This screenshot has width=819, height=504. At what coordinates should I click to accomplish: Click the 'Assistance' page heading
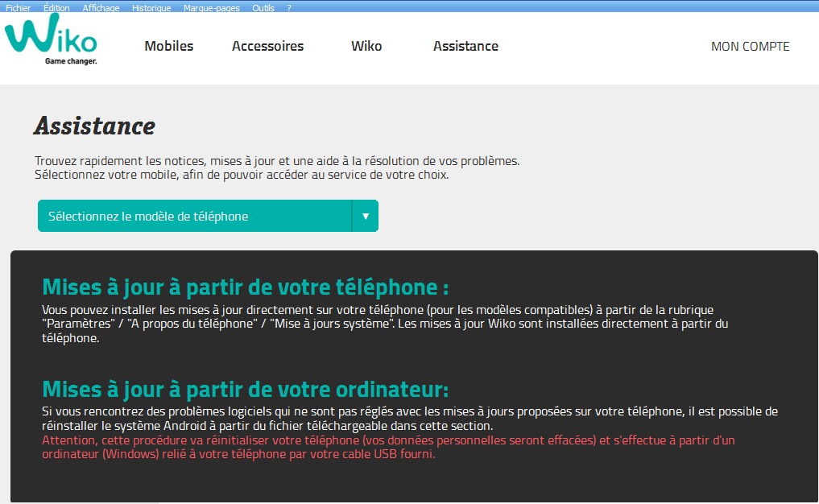(94, 126)
